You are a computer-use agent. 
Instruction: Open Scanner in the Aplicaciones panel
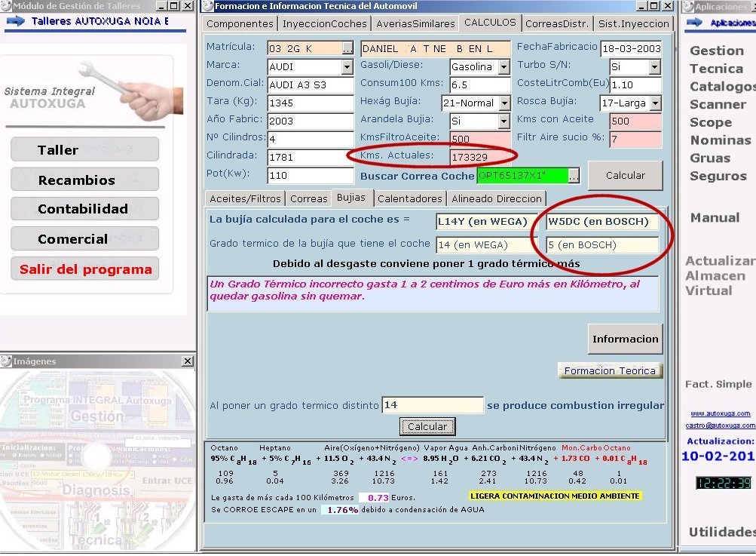[x=718, y=104]
